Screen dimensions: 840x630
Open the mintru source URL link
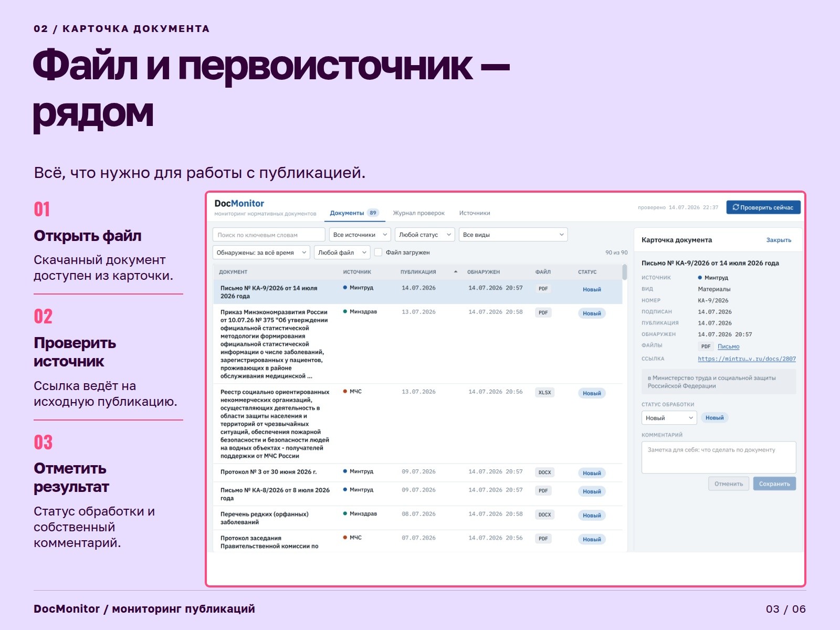pyautogui.click(x=747, y=359)
